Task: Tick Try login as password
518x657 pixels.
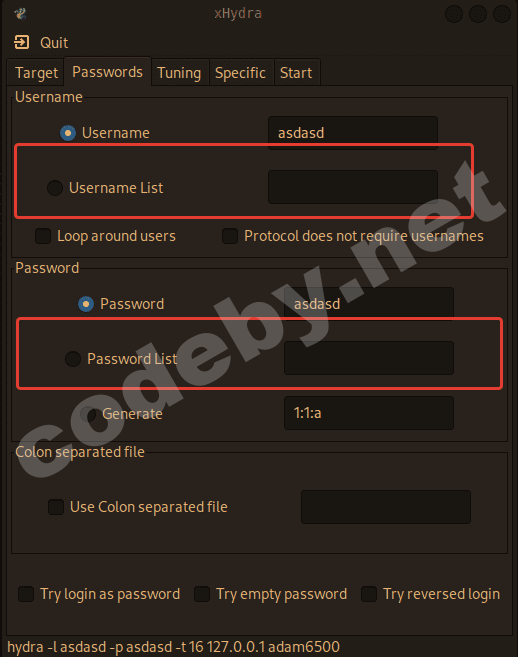Action: [26, 594]
